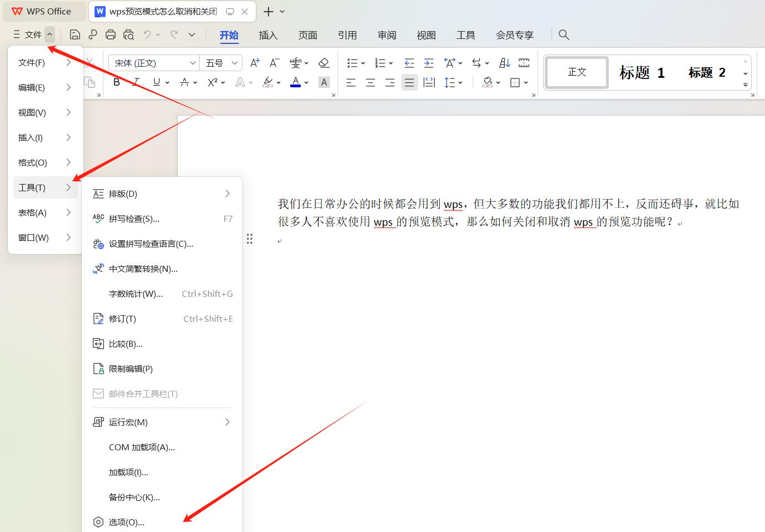Open 限制编辑(P) menu item
The image size is (765, 532).
coord(162,369)
